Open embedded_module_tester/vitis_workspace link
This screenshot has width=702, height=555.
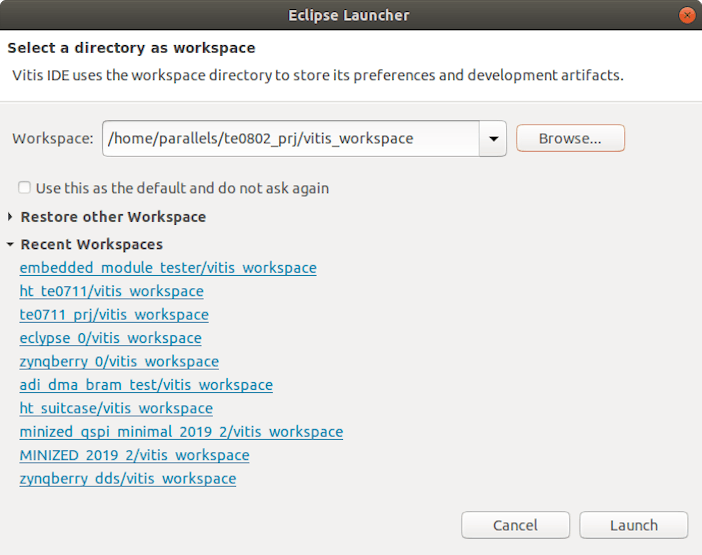tap(168, 268)
